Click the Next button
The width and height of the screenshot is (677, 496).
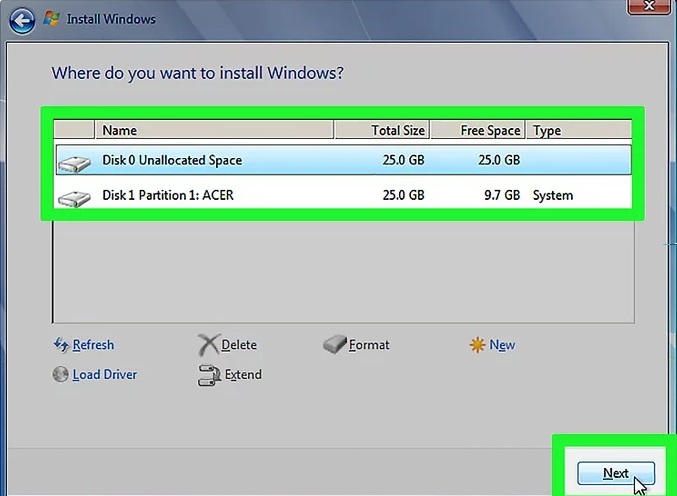click(x=616, y=473)
